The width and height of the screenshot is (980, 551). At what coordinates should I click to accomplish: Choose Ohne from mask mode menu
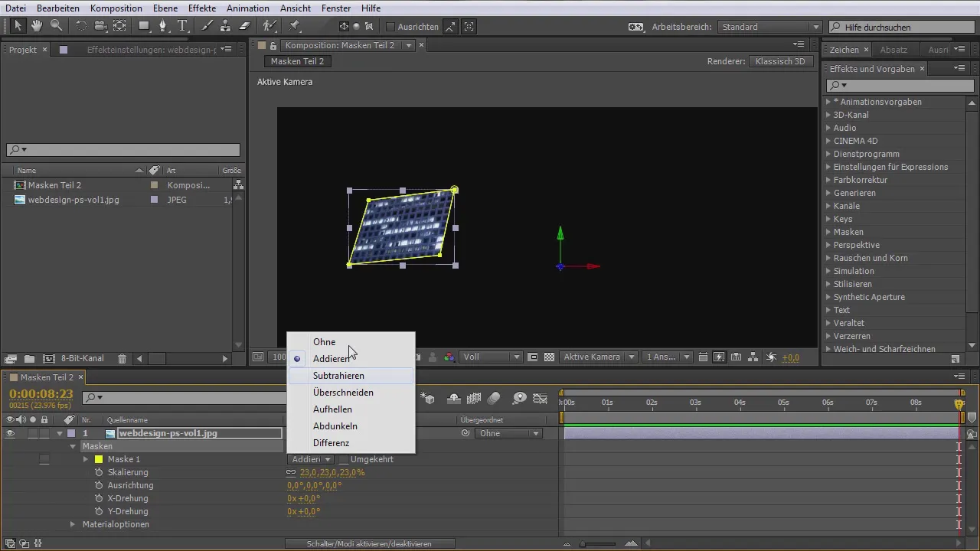tap(351, 342)
